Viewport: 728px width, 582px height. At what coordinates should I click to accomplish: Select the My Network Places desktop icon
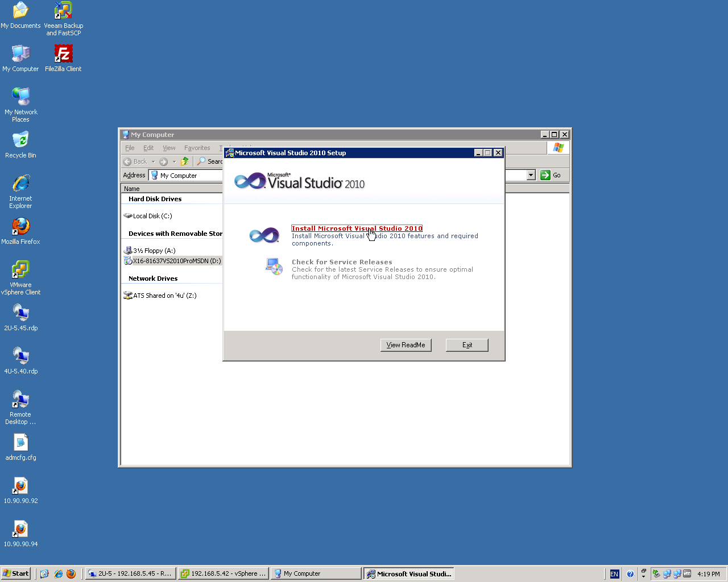(20, 105)
